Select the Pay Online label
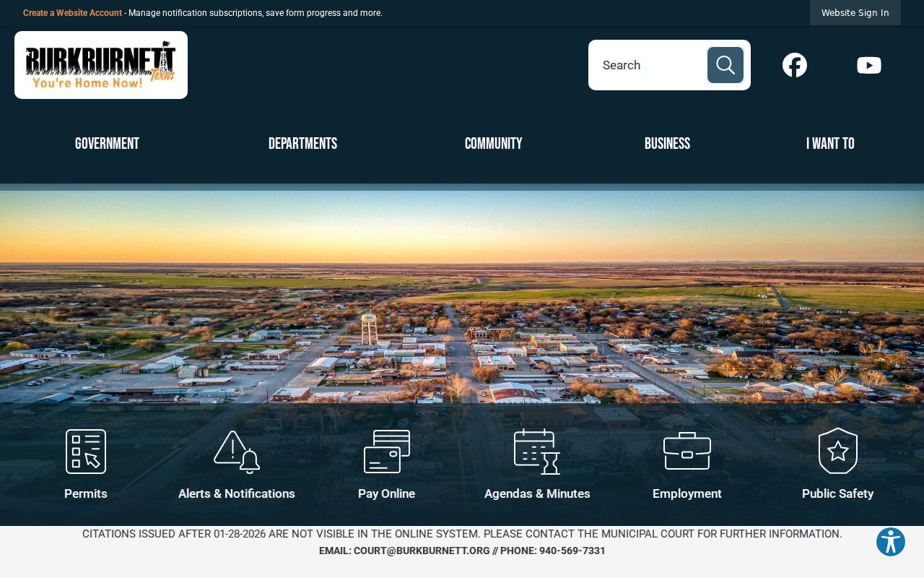The image size is (924, 578). coord(387,493)
